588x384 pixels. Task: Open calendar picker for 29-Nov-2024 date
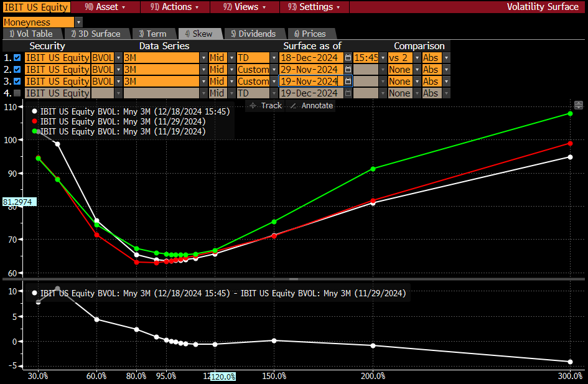click(x=348, y=69)
